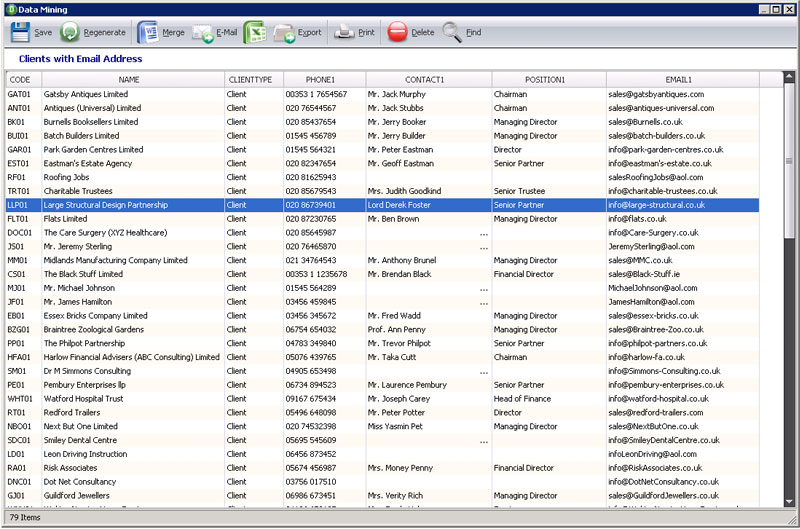
Task: Click the scrollbar down arrow
Action: click(789, 501)
